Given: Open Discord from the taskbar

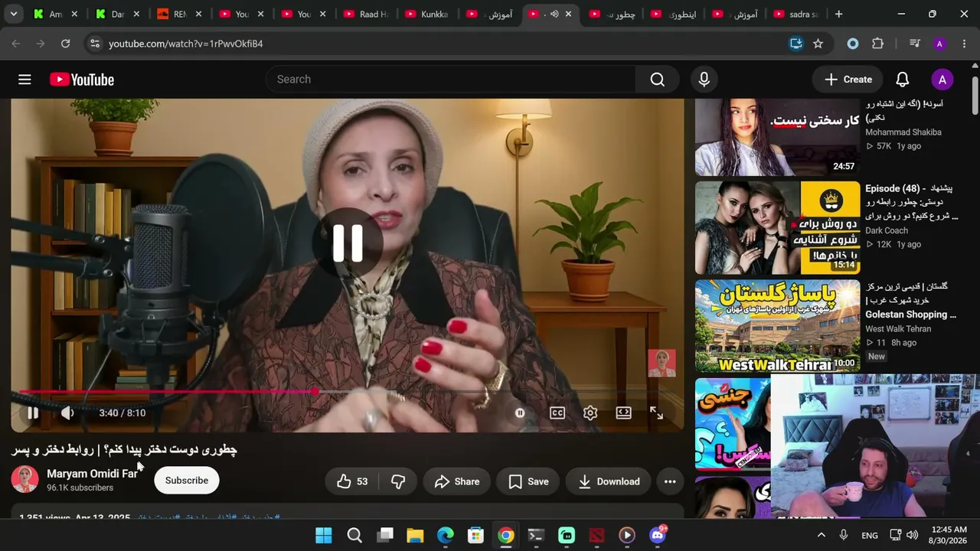Looking at the screenshot, I should point(658,535).
